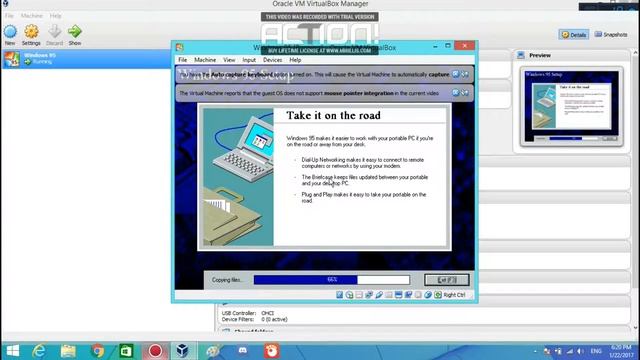
Task: Open Google Chrome from taskbar
Action: [97, 351]
